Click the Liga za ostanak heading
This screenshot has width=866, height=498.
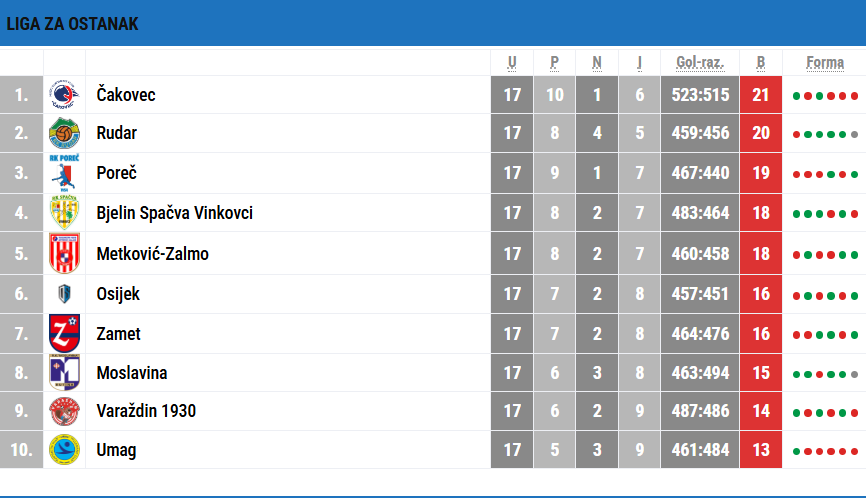coord(72,24)
